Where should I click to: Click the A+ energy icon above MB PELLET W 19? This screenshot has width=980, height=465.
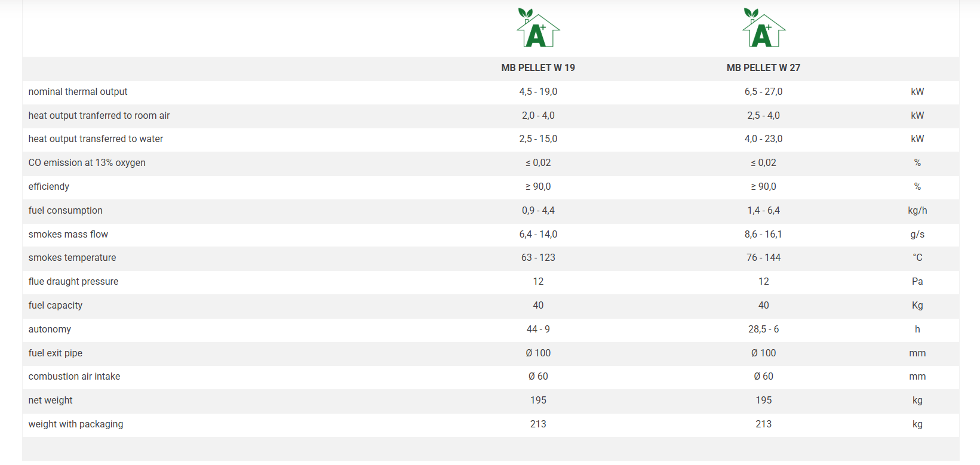[537, 29]
